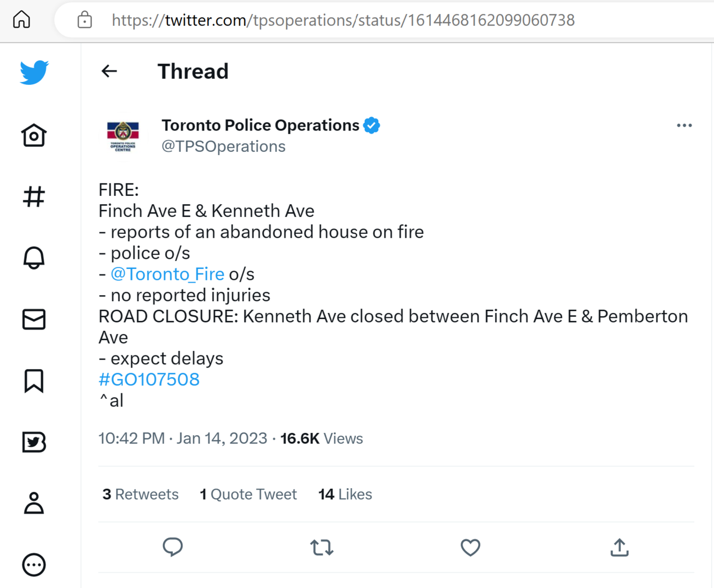Go back using the Thread arrow
714x588 pixels.
click(109, 71)
